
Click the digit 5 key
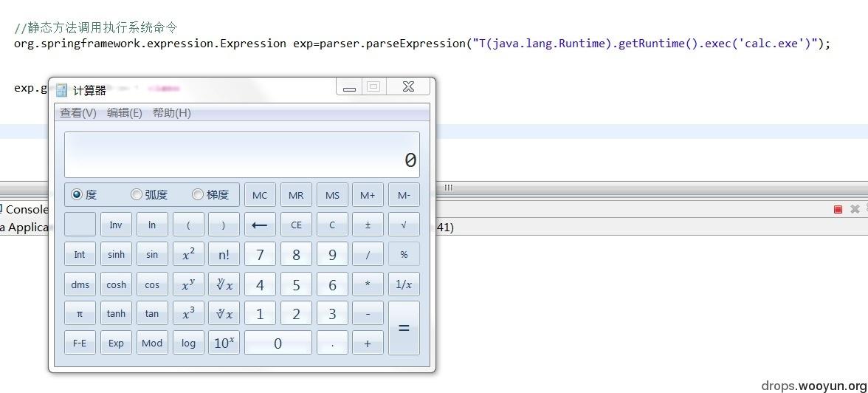point(296,284)
